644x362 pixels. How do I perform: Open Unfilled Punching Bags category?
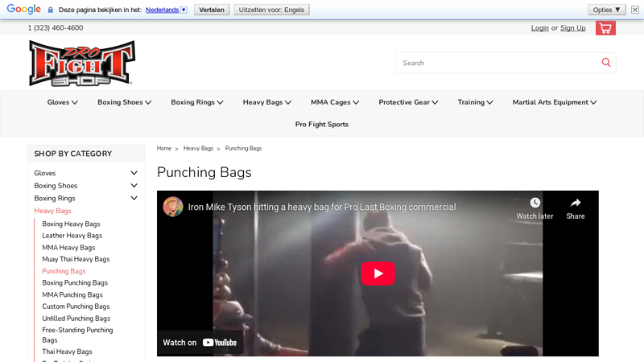pos(76,318)
